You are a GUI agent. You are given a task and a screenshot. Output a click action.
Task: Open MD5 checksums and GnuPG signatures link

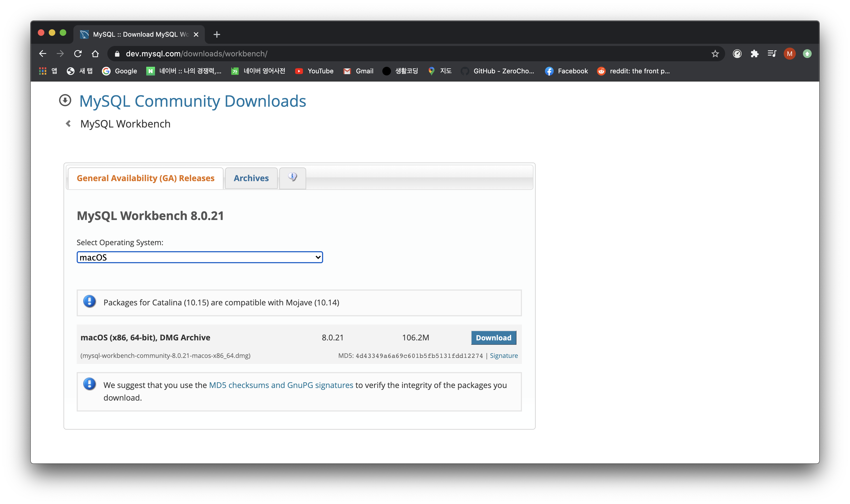coord(281,385)
